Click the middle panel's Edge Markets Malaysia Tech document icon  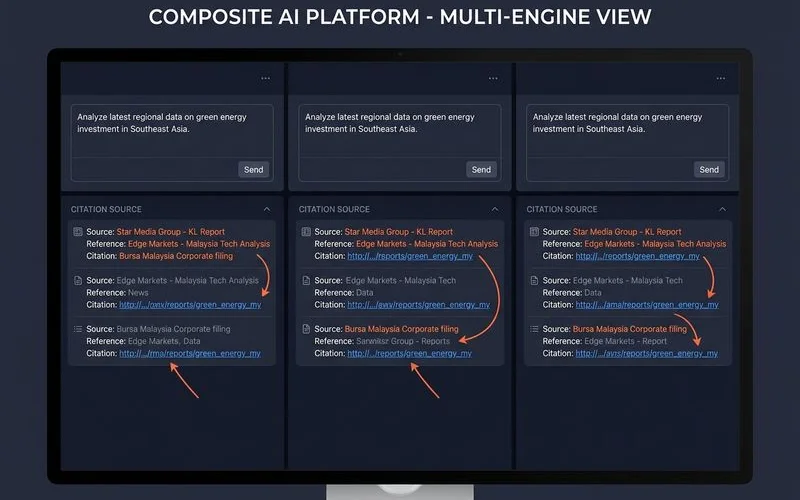pyautogui.click(x=306, y=280)
